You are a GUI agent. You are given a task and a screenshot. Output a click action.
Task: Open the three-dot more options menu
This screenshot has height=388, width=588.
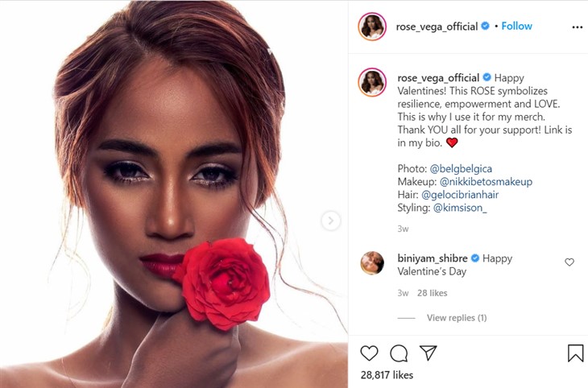(577, 27)
